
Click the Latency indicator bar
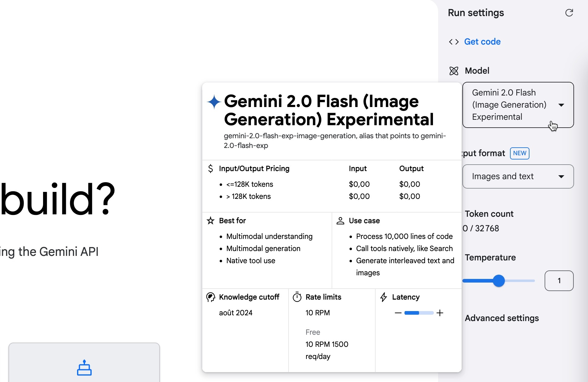(x=419, y=313)
